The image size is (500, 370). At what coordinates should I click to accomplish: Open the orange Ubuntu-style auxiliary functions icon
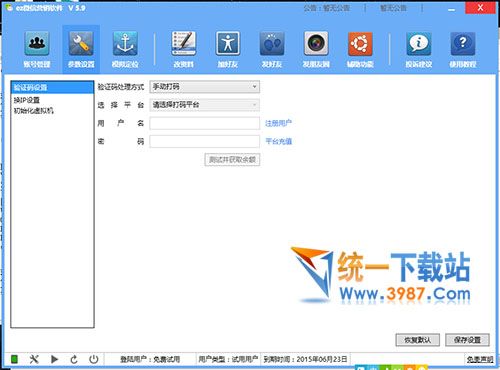click(x=360, y=44)
